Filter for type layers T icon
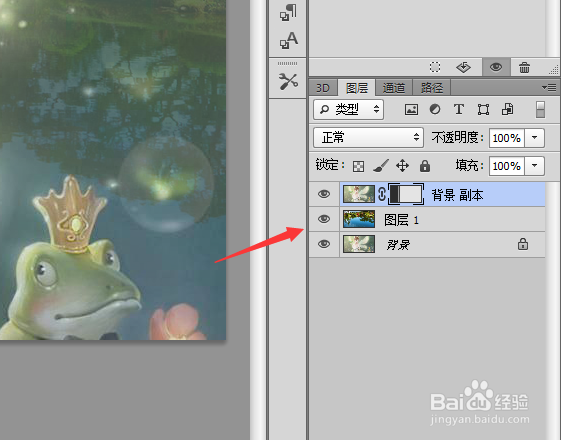 point(459,109)
